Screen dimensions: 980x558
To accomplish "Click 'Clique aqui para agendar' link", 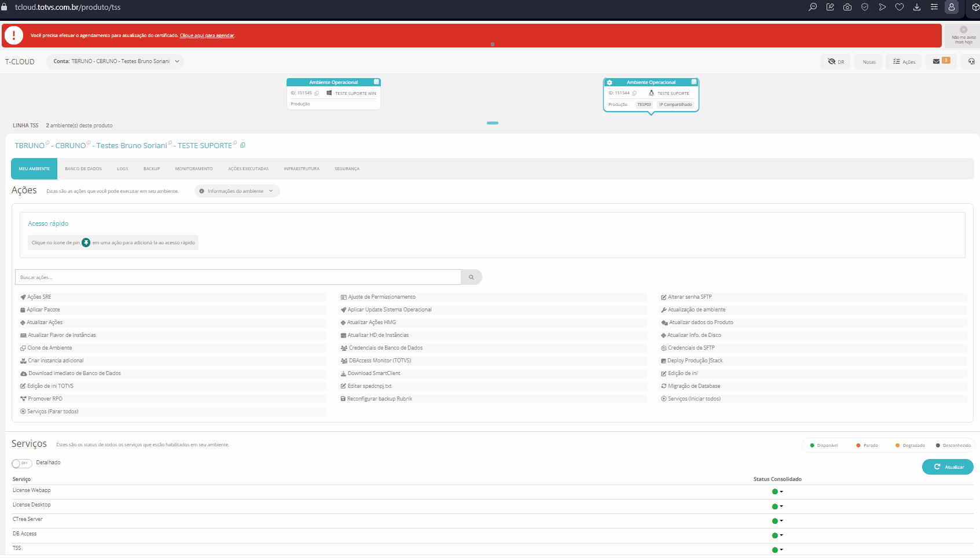I will click(207, 36).
